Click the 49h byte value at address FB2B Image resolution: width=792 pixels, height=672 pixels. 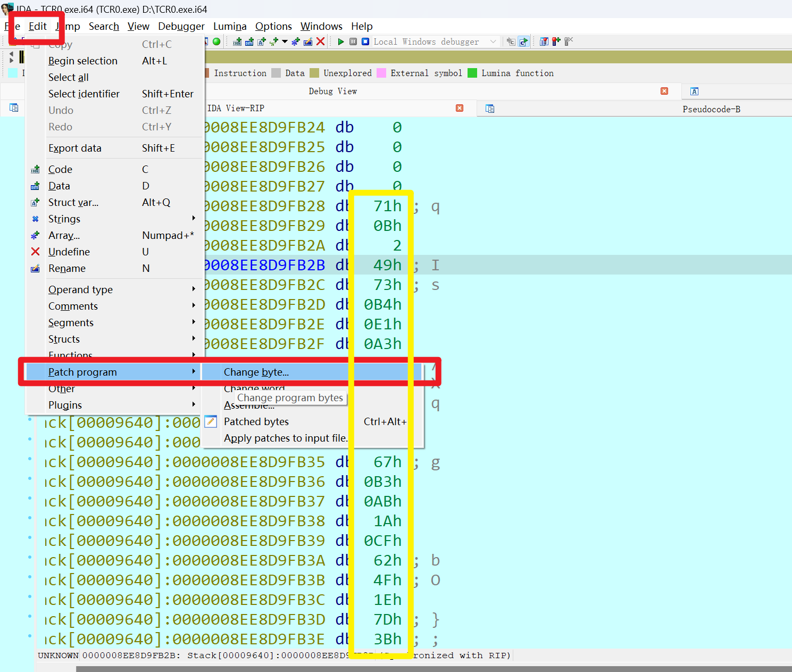coord(387,265)
